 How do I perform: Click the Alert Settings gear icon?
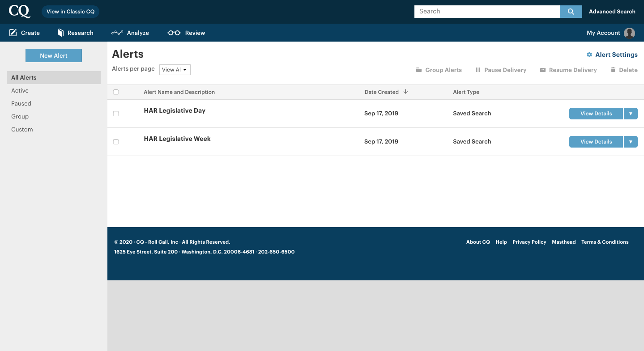click(589, 55)
